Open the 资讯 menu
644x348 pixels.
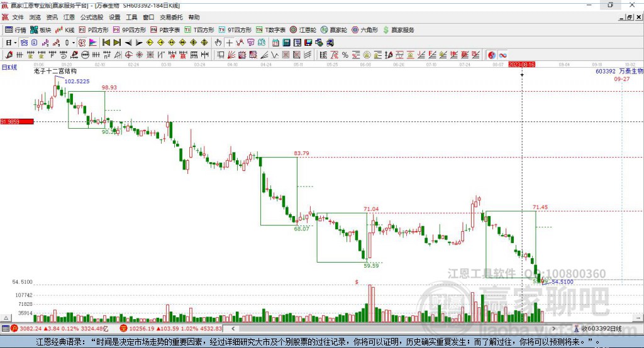(x=52, y=17)
